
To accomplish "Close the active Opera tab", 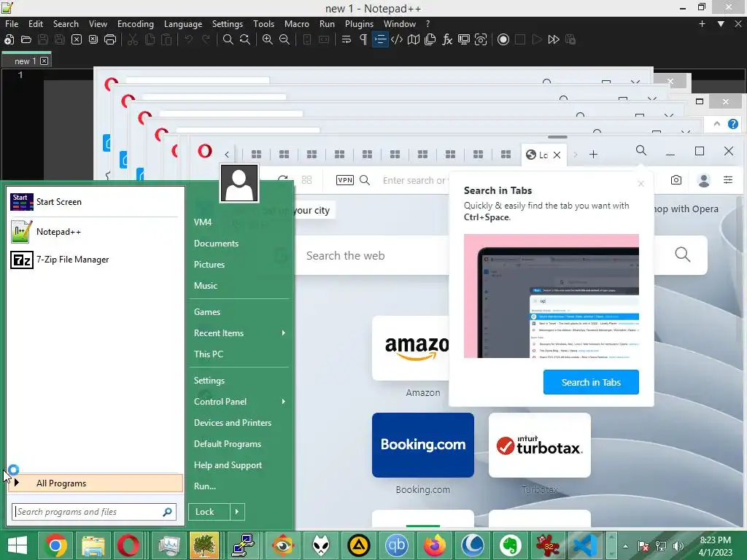I will tap(557, 155).
